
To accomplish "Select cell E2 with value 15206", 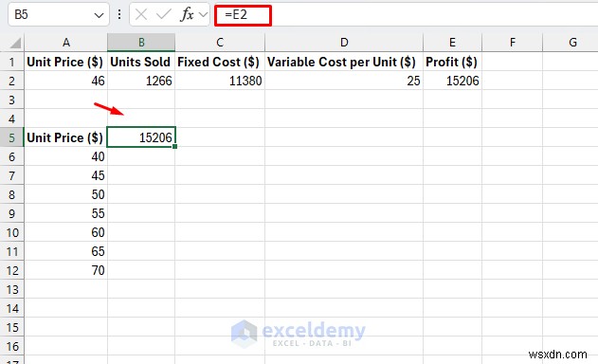I will tap(452, 81).
